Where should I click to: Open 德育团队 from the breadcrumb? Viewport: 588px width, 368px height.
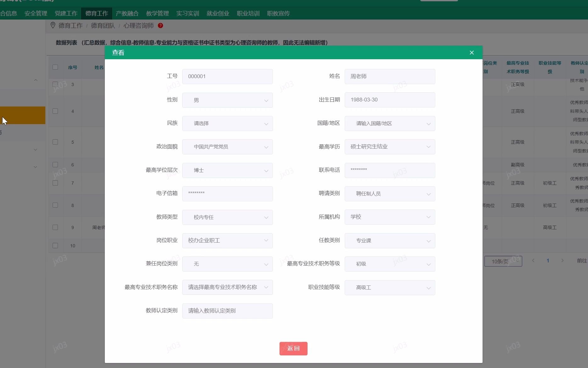(x=102, y=26)
